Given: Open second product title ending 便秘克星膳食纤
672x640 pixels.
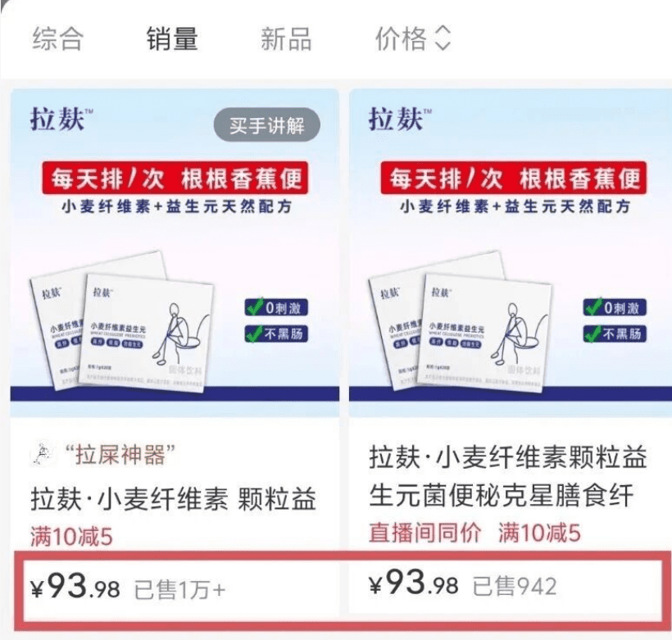Looking at the screenshot, I should point(507,476).
